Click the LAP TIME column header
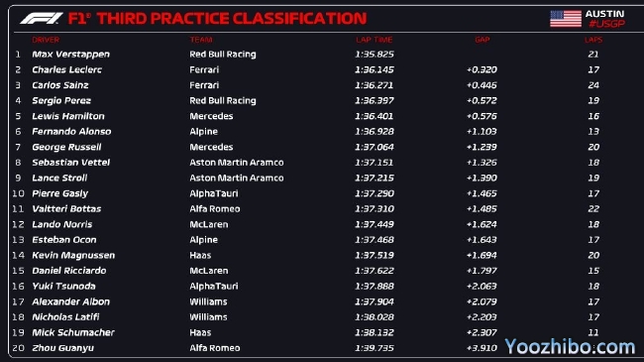 [375, 40]
